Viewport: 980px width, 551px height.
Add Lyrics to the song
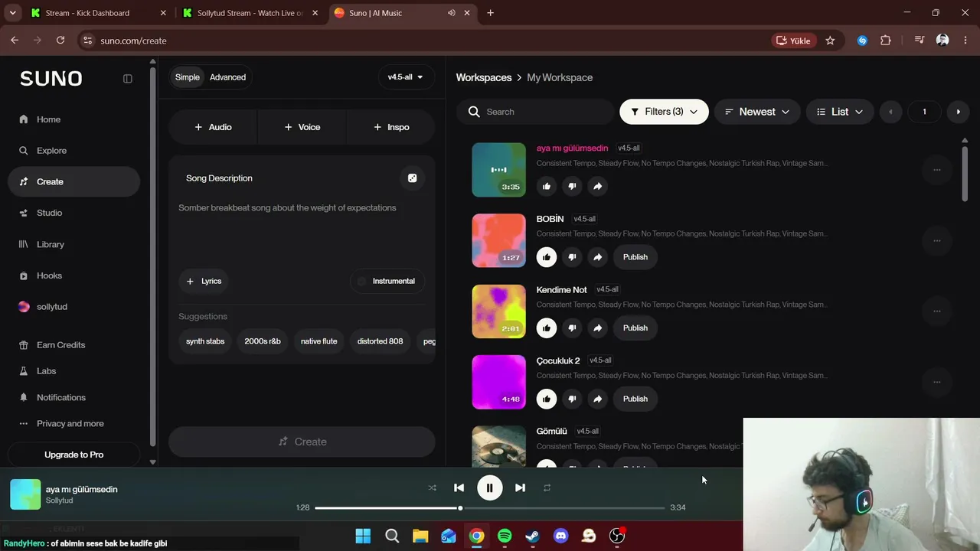(x=204, y=281)
